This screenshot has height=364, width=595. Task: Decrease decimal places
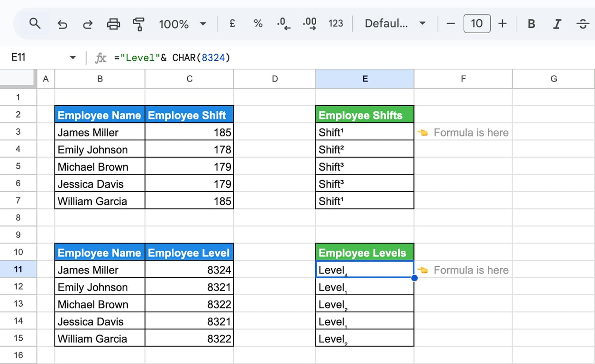(x=284, y=24)
